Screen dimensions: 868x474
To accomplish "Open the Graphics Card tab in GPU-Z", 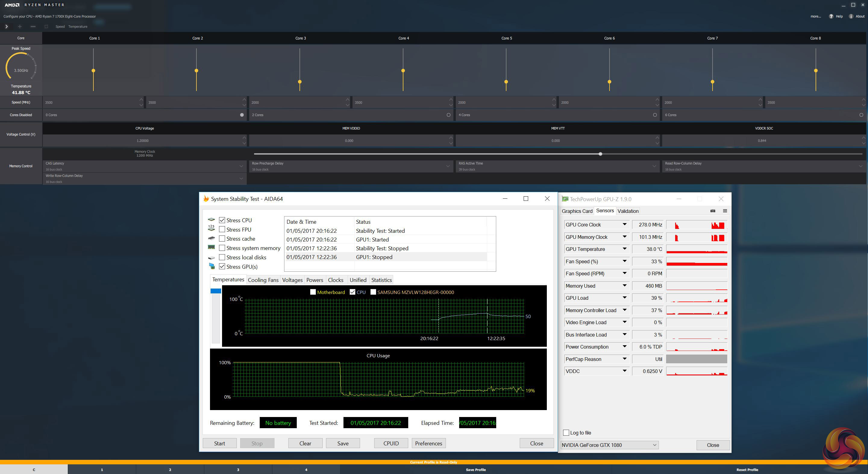I will click(x=577, y=211).
